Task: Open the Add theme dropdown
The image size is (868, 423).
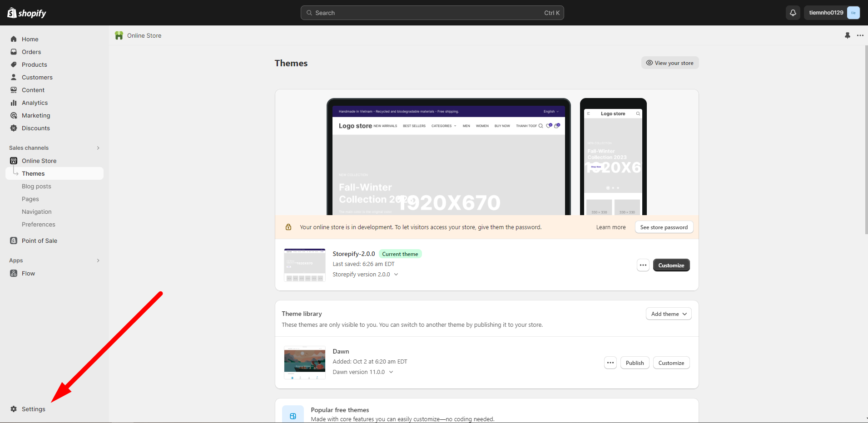Action: 669,314
